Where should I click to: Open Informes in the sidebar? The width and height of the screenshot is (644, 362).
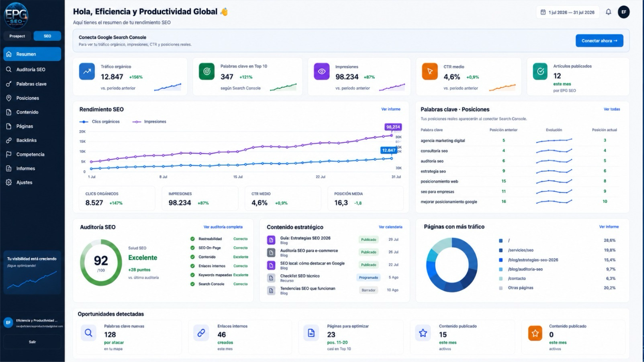tap(32, 168)
